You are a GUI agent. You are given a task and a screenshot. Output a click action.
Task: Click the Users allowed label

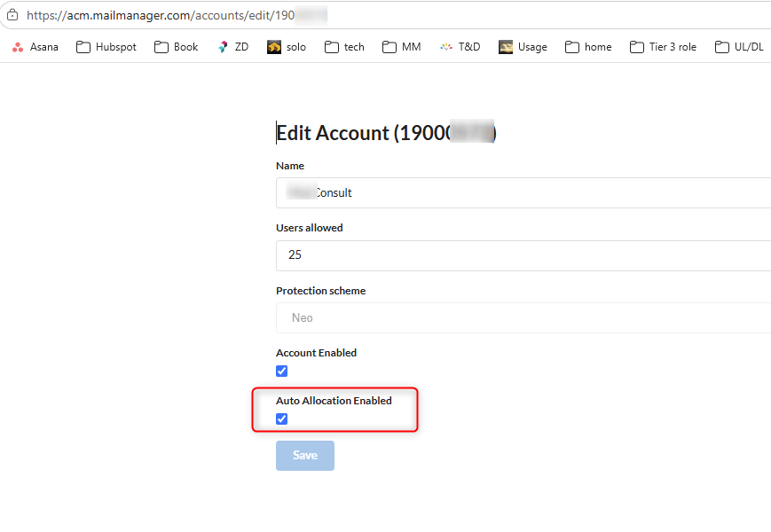coord(310,228)
